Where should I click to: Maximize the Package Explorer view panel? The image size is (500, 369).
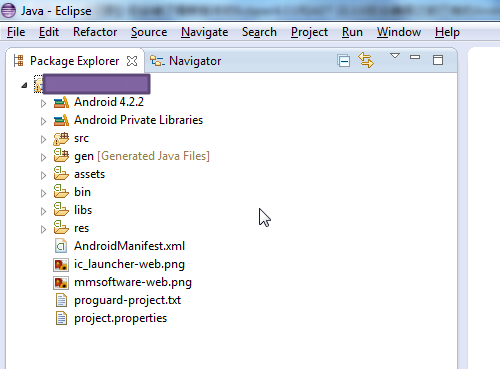[438, 60]
